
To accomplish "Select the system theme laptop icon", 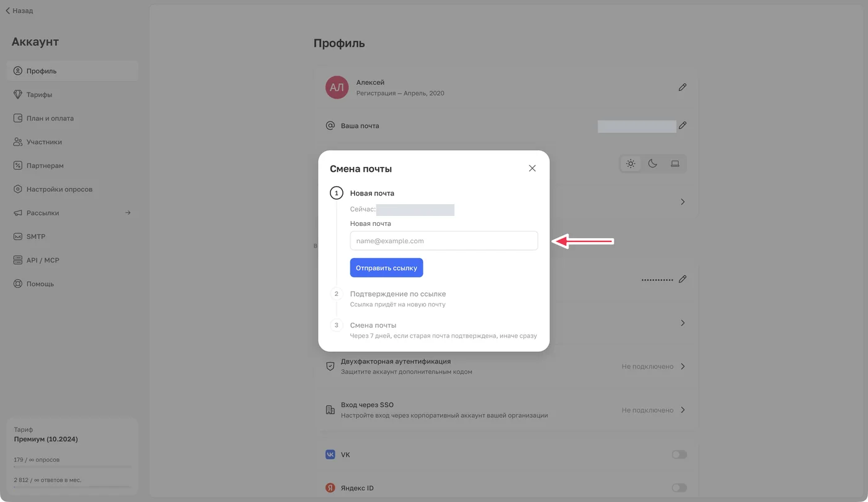I will tap(675, 164).
